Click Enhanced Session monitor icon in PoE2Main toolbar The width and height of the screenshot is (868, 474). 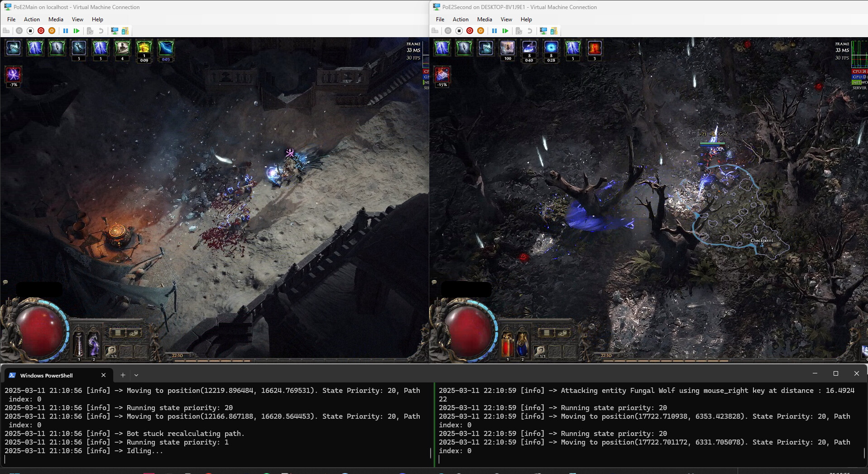pyautogui.click(x=115, y=31)
